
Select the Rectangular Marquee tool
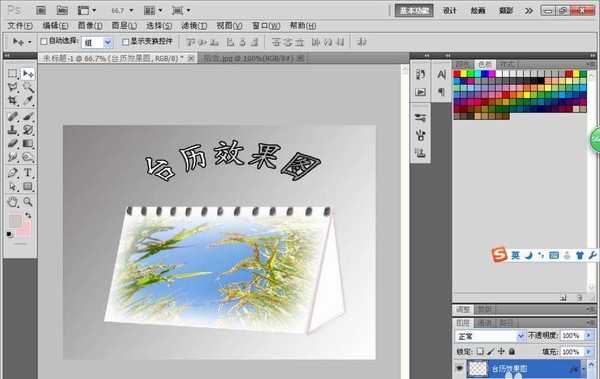pos(13,74)
